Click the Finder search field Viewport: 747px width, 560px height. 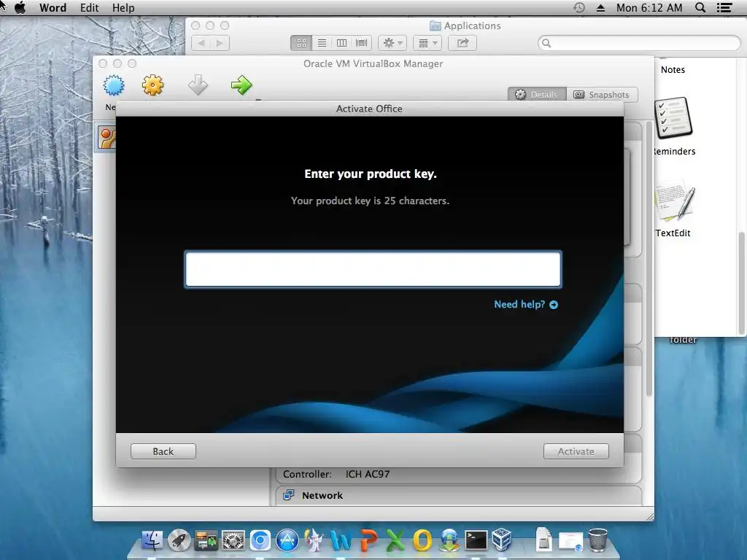tap(639, 43)
